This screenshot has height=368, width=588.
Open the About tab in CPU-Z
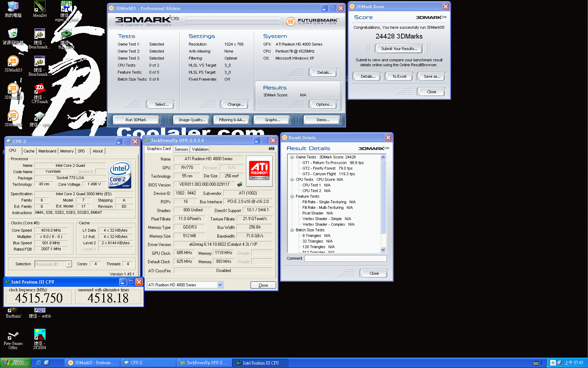coord(98,151)
